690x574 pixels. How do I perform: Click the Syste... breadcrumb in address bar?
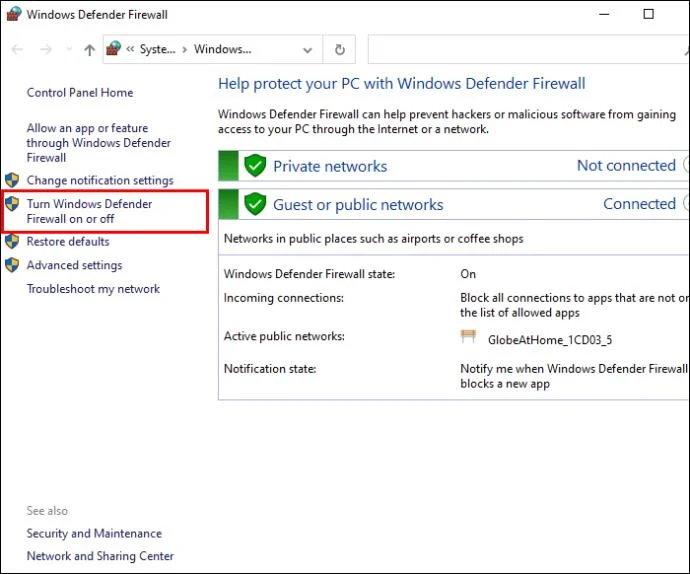tap(158, 49)
